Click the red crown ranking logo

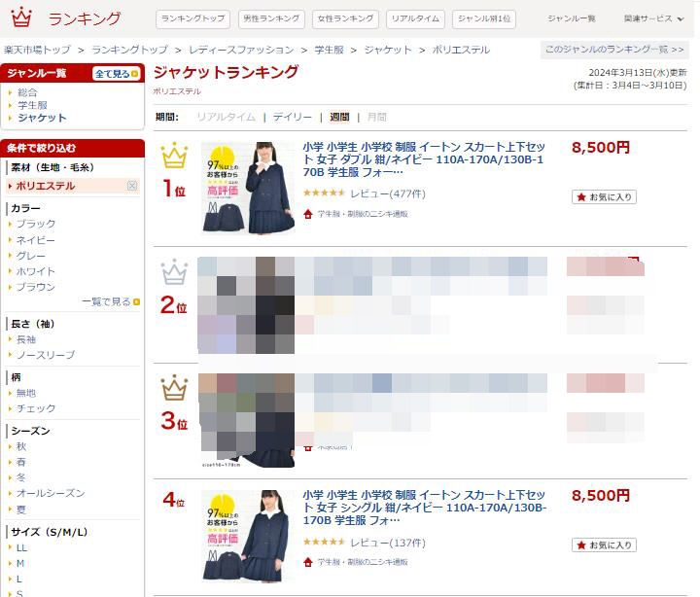tap(21, 18)
